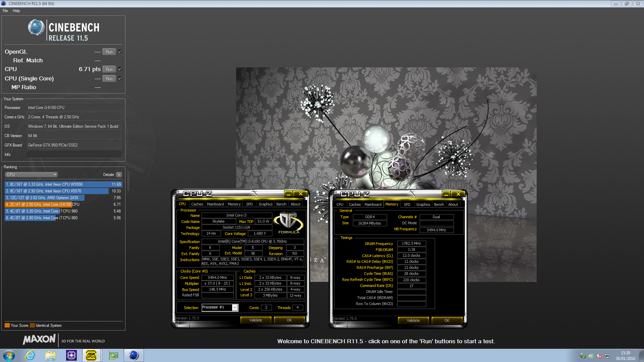Click the network connection tray icon
This screenshot has width=644, height=362.
pos(607,356)
